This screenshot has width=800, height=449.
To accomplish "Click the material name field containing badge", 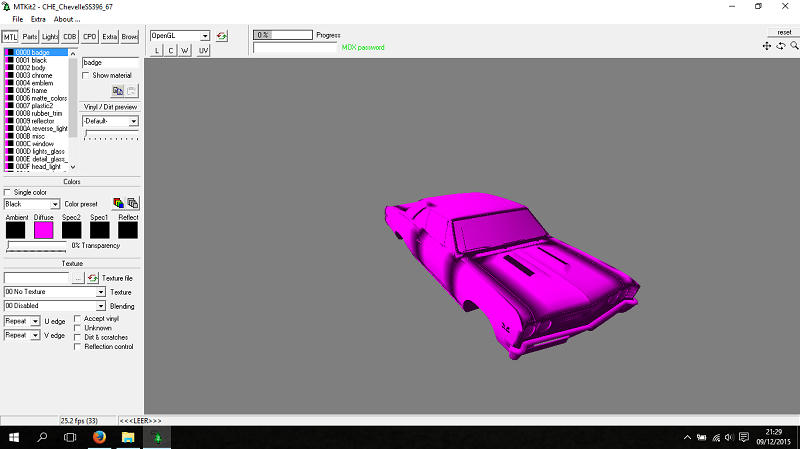I will point(110,62).
